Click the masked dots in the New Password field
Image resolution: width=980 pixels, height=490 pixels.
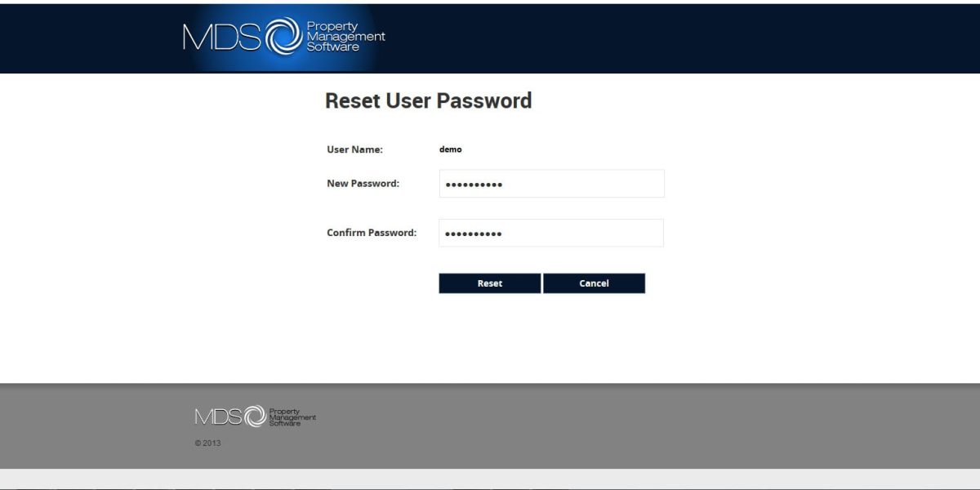coord(474,184)
